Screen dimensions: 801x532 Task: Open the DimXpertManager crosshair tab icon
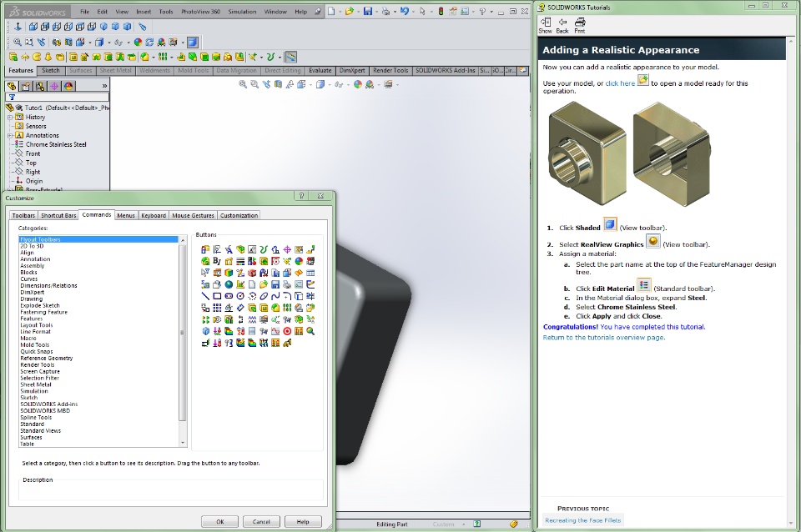click(54, 86)
